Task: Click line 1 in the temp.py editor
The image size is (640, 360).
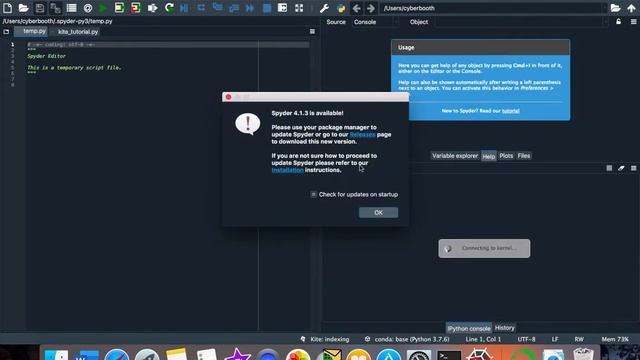Action: 167,44
